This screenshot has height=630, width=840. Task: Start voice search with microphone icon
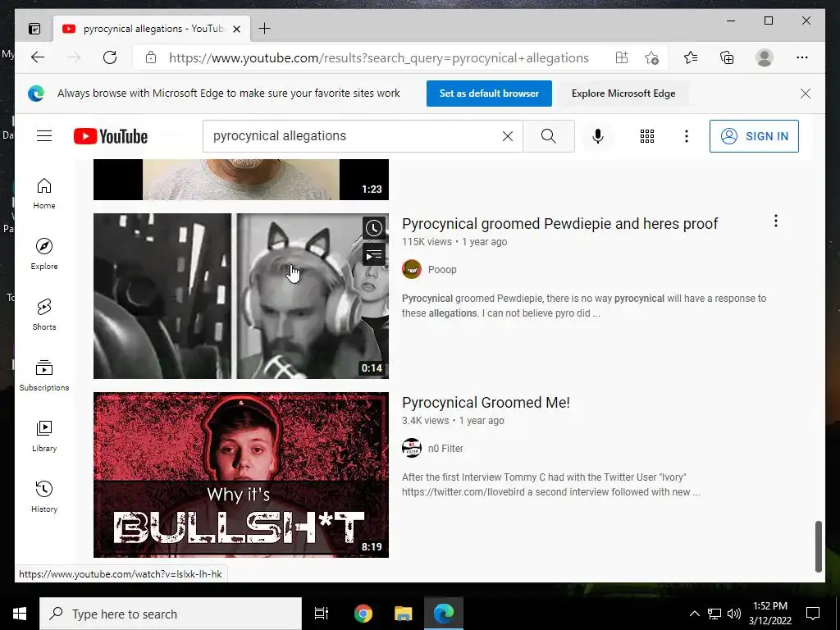[598, 136]
